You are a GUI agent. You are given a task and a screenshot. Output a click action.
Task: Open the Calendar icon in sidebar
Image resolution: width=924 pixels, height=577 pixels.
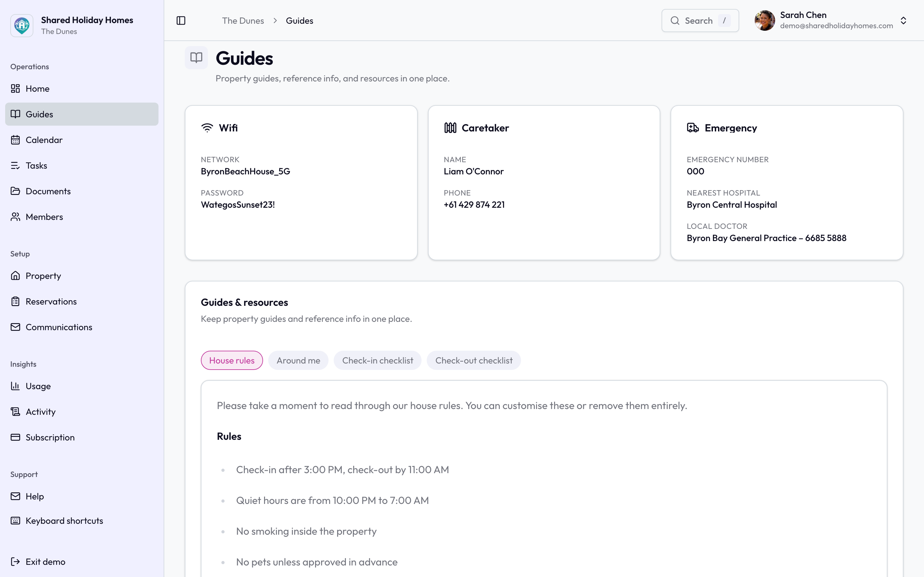pyautogui.click(x=15, y=140)
